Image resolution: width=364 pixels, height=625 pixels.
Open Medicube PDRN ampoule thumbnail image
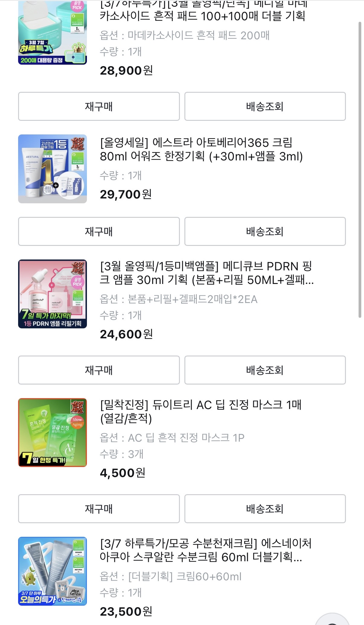pos(53,294)
